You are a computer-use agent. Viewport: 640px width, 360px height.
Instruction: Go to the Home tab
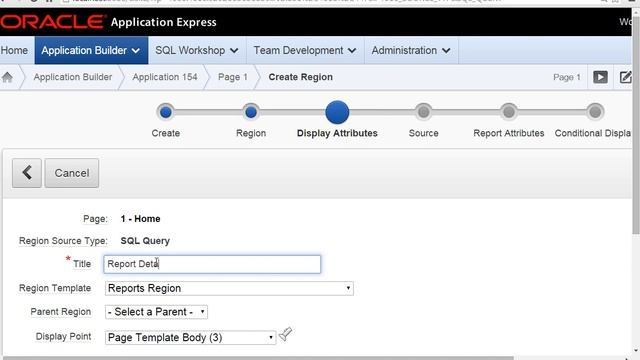point(15,50)
